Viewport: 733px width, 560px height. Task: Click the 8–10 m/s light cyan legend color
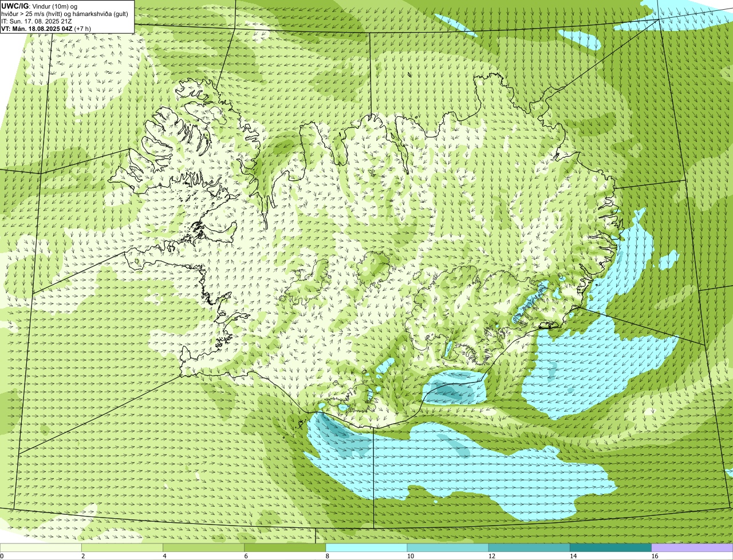click(366, 547)
